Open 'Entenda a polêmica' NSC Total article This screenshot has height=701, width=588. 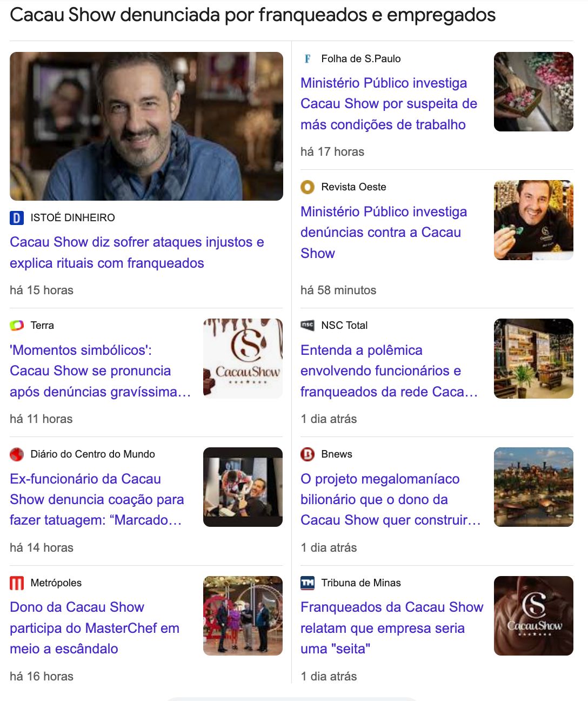[x=389, y=371]
